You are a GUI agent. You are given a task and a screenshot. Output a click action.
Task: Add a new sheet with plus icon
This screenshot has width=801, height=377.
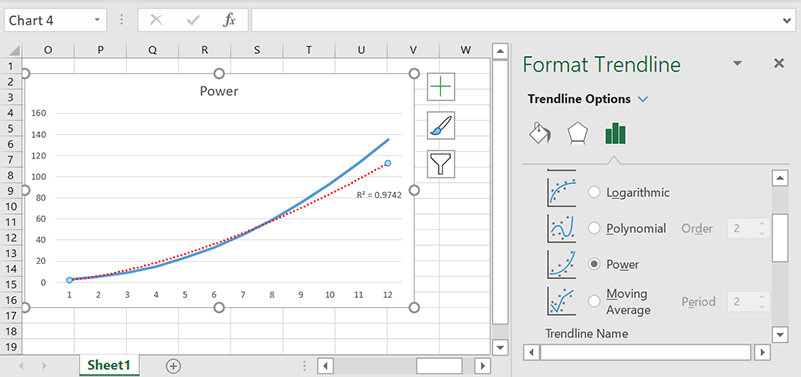point(174,366)
